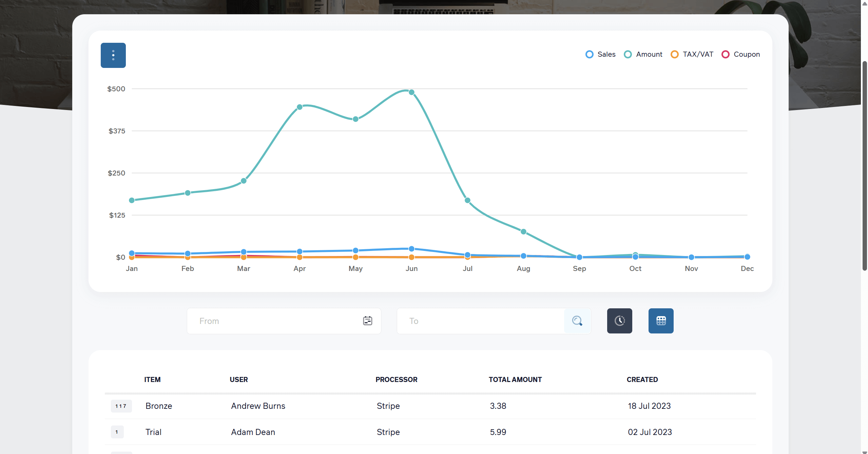Click the CREATED column header
Image resolution: width=868 pixels, height=454 pixels.
pos(642,380)
